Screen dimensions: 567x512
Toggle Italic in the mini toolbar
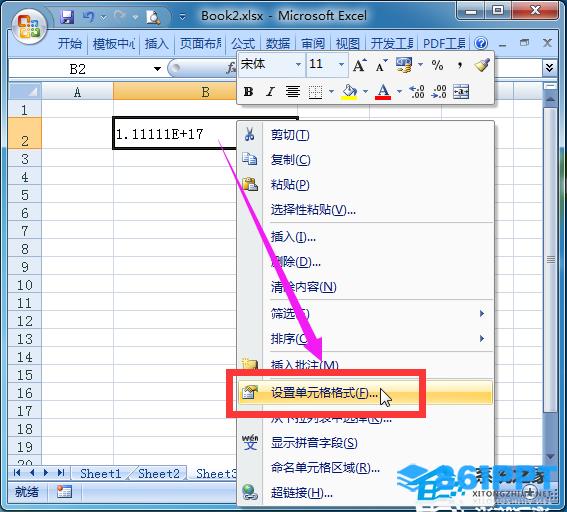(x=270, y=92)
